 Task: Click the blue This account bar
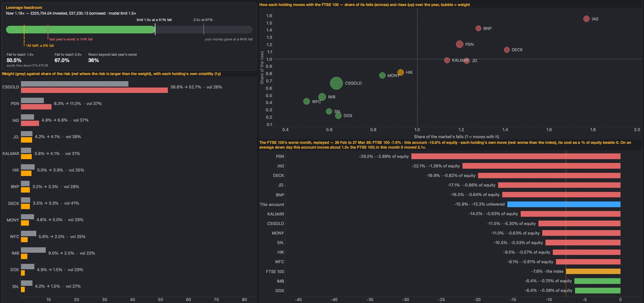pos(564,204)
